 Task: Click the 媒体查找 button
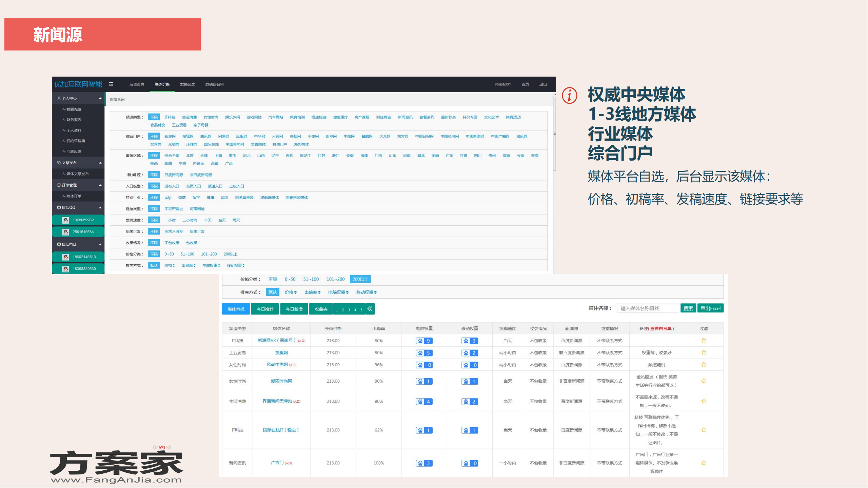pos(236,309)
